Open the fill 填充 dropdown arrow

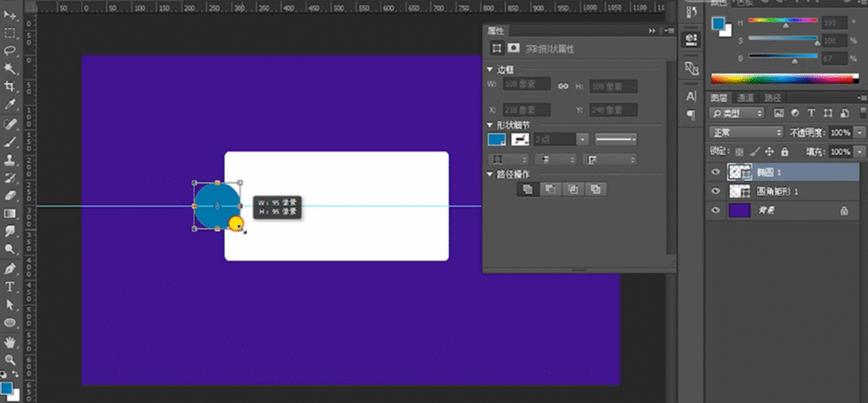860,151
